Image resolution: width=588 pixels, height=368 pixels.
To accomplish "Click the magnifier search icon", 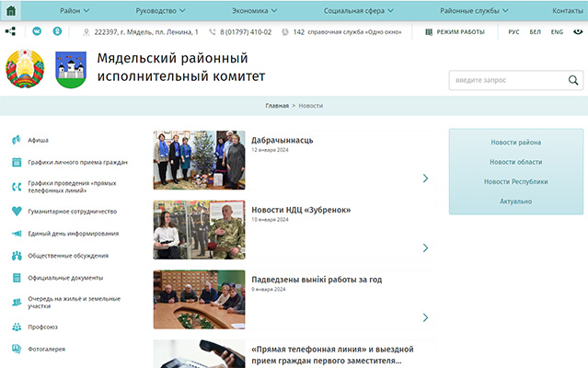I will (573, 81).
